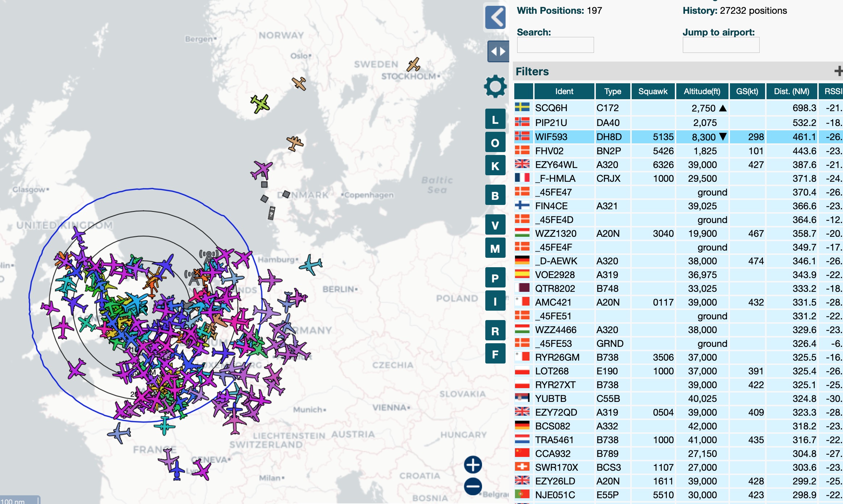Sort table by Ident column header
The width and height of the screenshot is (843, 504).
pos(564,91)
